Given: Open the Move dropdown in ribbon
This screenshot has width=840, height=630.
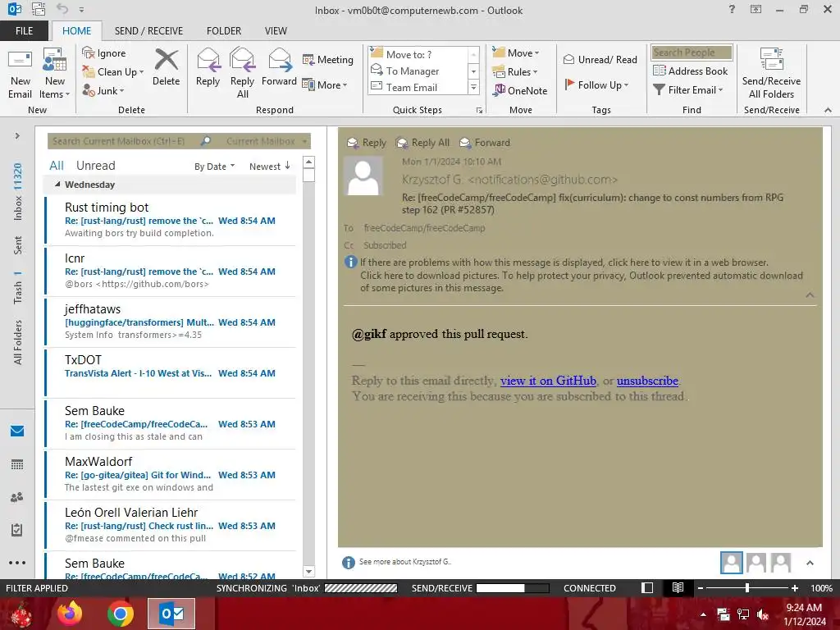Looking at the screenshot, I should click(516, 53).
